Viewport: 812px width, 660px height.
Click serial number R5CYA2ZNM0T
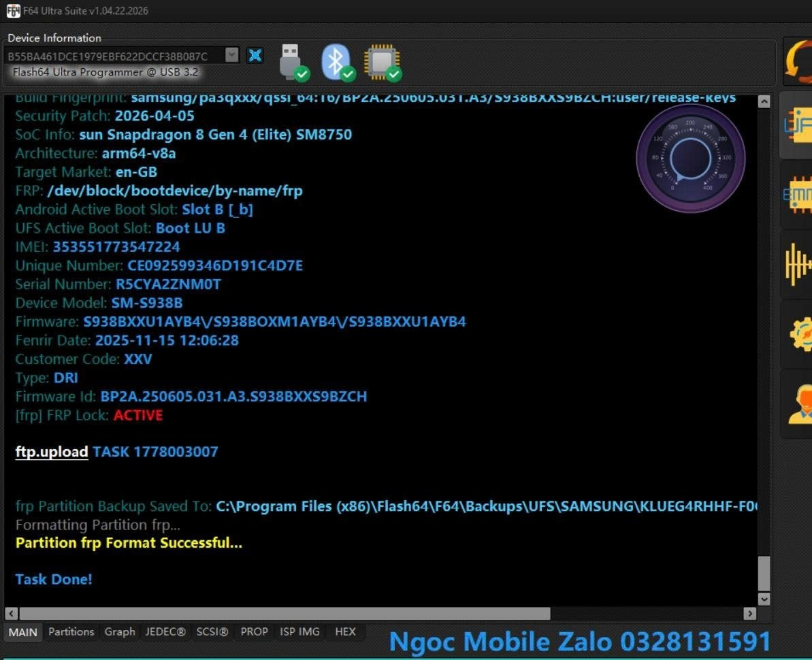point(168,284)
